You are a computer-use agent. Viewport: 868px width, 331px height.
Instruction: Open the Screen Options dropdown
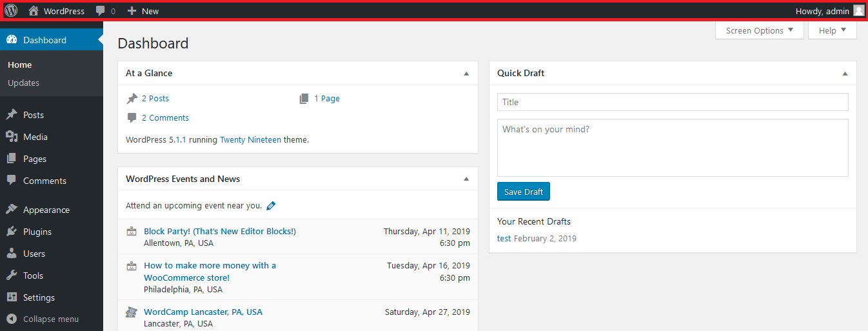(759, 30)
